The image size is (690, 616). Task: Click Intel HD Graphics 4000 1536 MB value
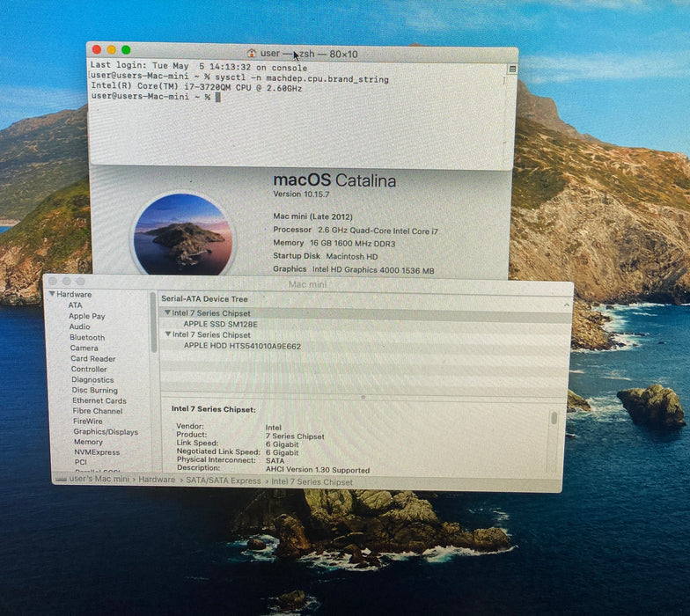point(373,270)
